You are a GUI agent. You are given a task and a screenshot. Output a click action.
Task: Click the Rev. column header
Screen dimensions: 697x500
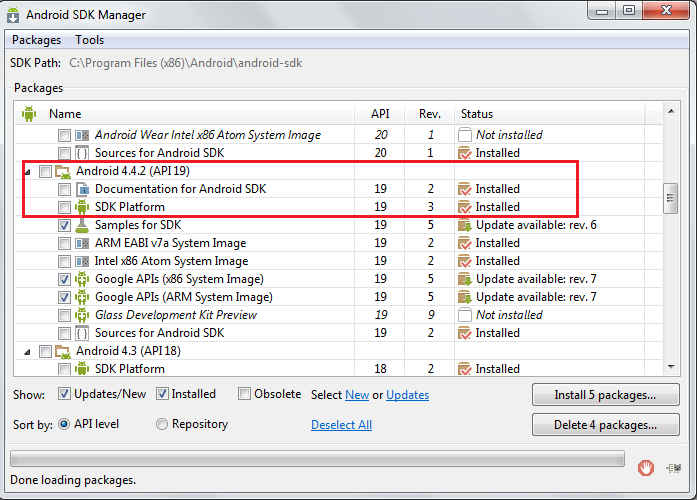click(x=430, y=114)
